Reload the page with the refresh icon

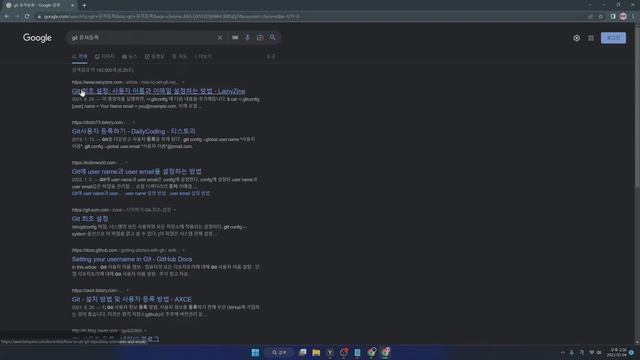pyautogui.click(x=27, y=16)
